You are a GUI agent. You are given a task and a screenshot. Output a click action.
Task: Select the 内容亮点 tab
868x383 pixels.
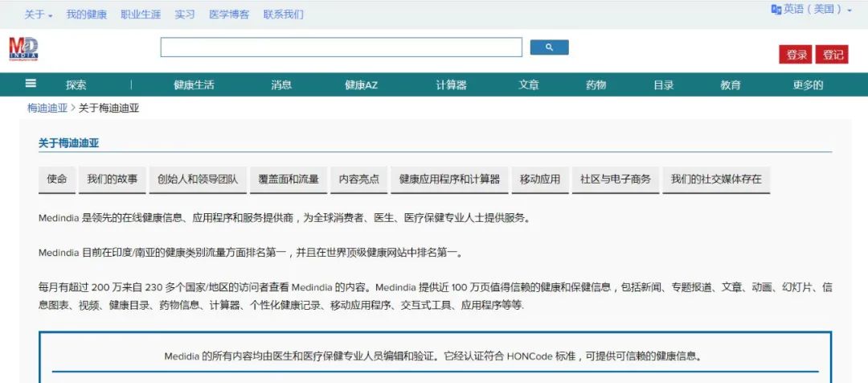coord(359,179)
